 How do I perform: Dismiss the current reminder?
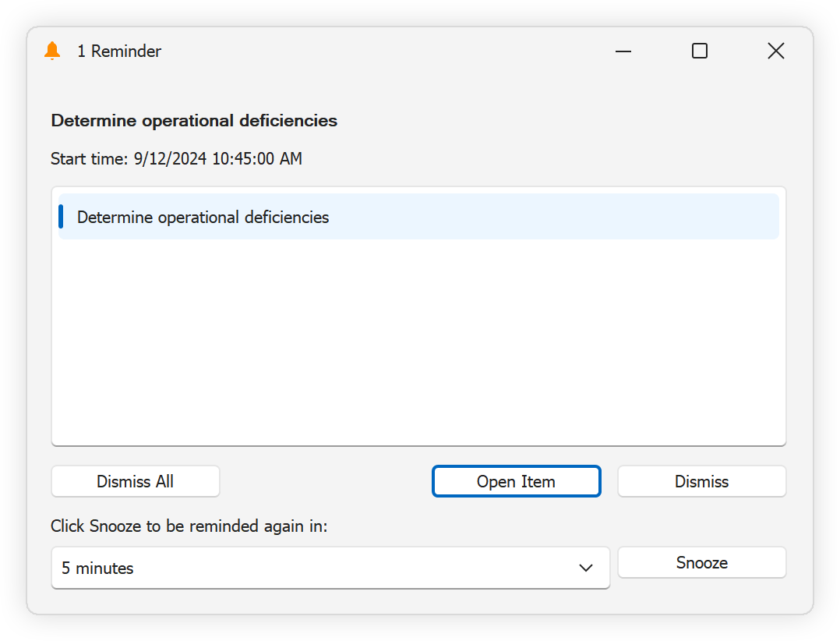coord(701,481)
